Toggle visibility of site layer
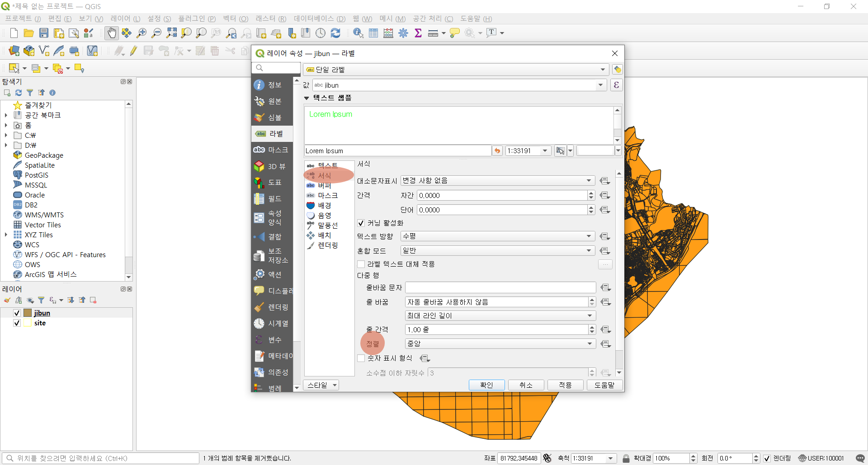868x465 pixels. pos(17,323)
